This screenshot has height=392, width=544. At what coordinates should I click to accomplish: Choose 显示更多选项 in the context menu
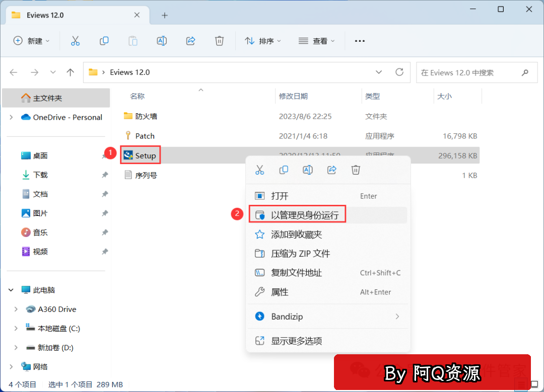pos(328,341)
